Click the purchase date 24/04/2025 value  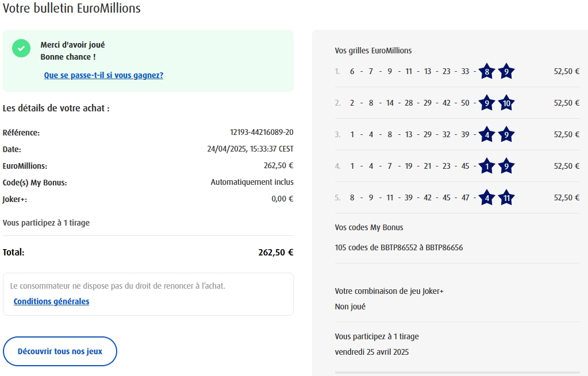(250, 149)
